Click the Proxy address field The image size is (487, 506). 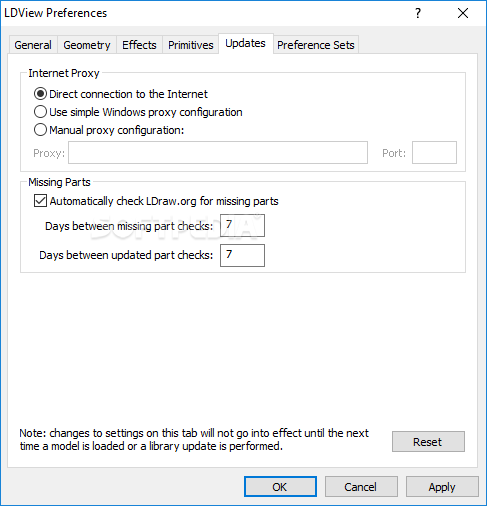point(218,153)
